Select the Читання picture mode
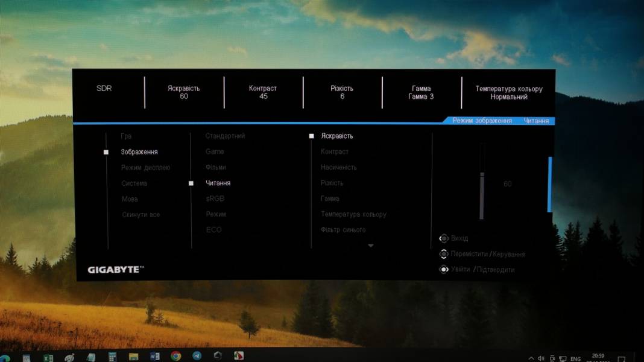The width and height of the screenshot is (644, 362). click(218, 183)
